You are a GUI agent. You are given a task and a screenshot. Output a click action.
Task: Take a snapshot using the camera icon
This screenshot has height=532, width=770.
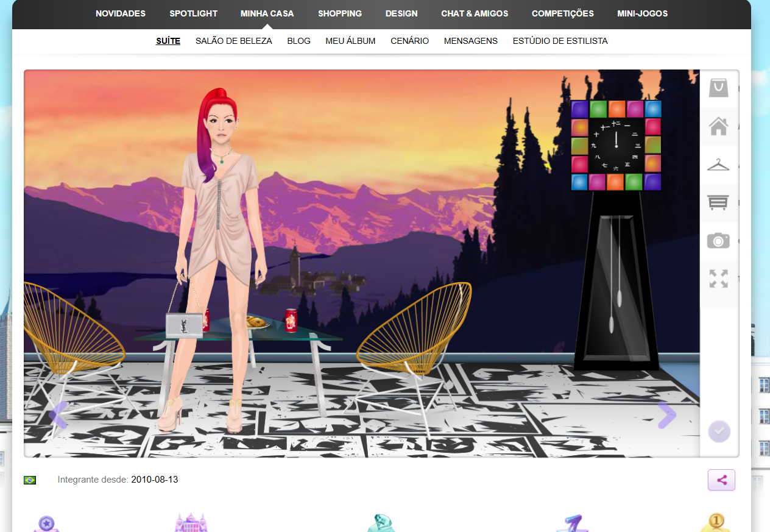(719, 240)
